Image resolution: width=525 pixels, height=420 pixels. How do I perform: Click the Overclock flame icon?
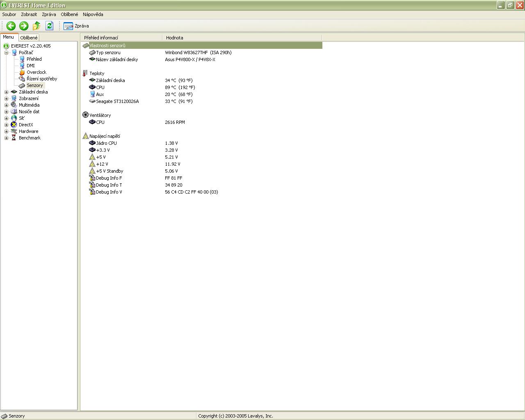coord(22,72)
